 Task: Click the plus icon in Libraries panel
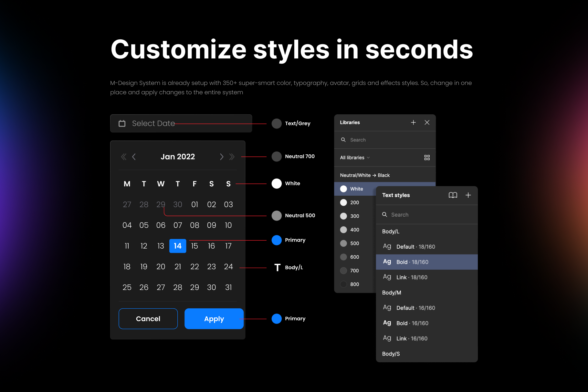[413, 122]
